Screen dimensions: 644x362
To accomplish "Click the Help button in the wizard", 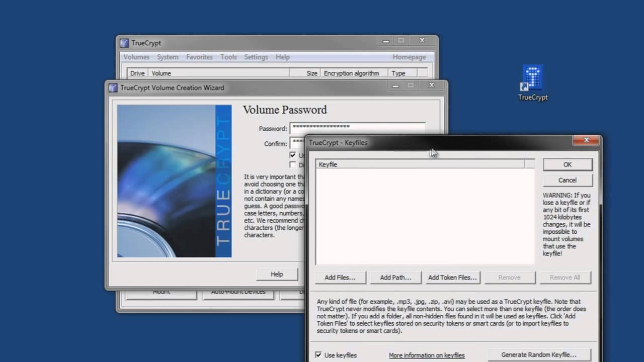I will coord(277,275).
